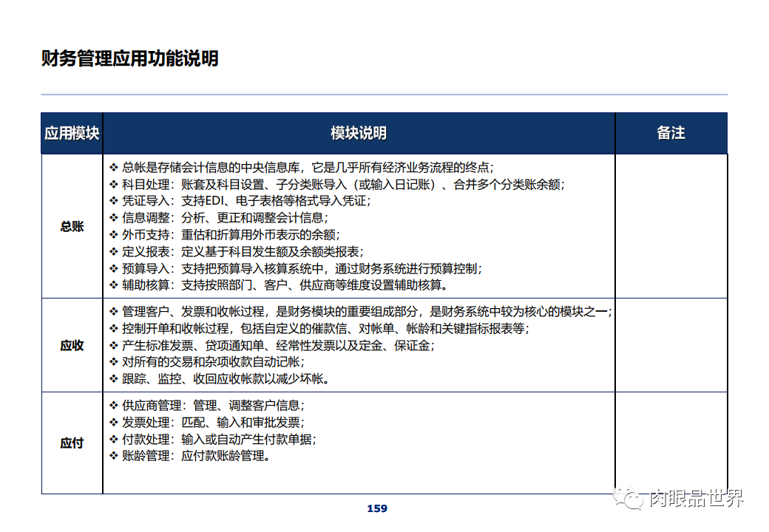Screen dimensions: 769x532
Task: Click the 模块说明 column header
Action: coord(359,133)
